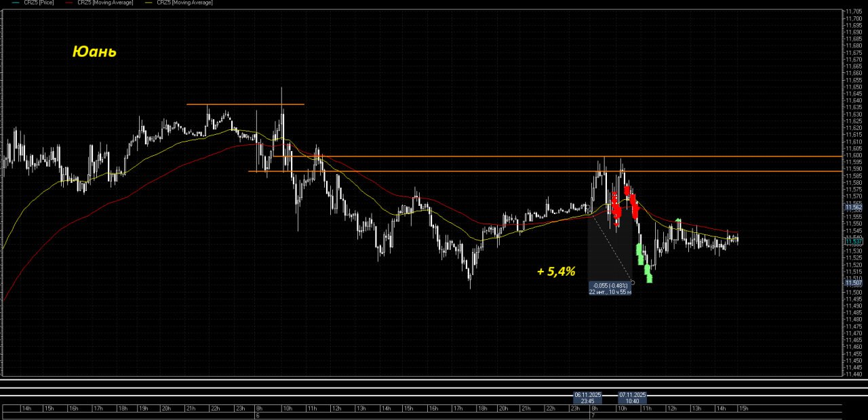Screen dimensions: 868x420
Task: Click the day '6' label on time axis
Action: pyautogui.click(x=258, y=415)
